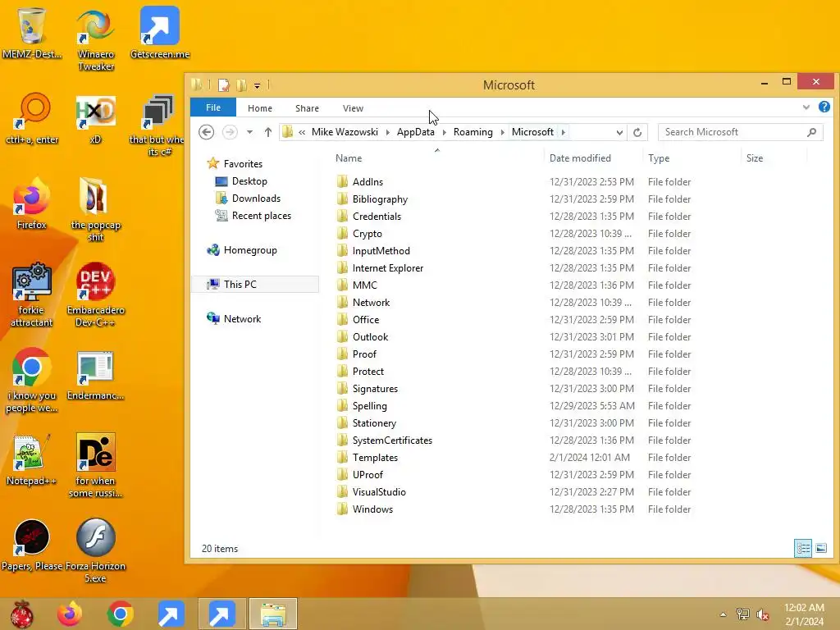This screenshot has height=630, width=840.
Task: Sort by the Size column header
Action: pyautogui.click(x=774, y=158)
